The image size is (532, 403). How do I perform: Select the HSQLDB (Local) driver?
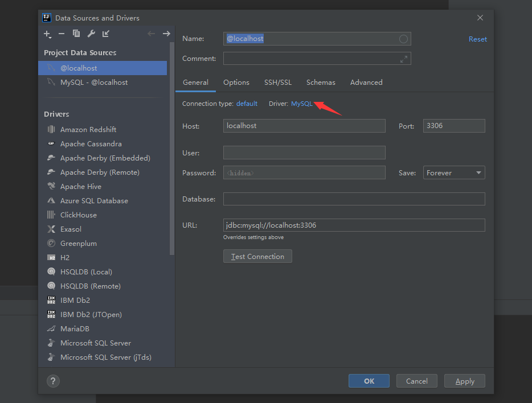coord(104,272)
